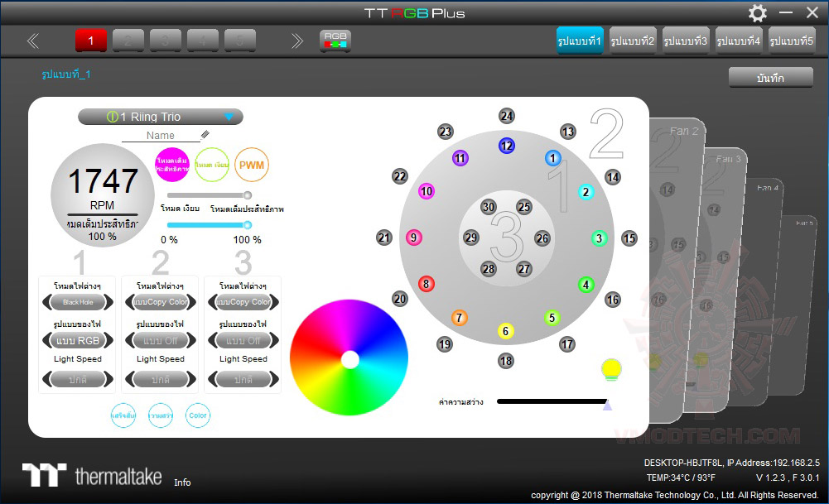Select center hub LED 29

tap(470, 238)
